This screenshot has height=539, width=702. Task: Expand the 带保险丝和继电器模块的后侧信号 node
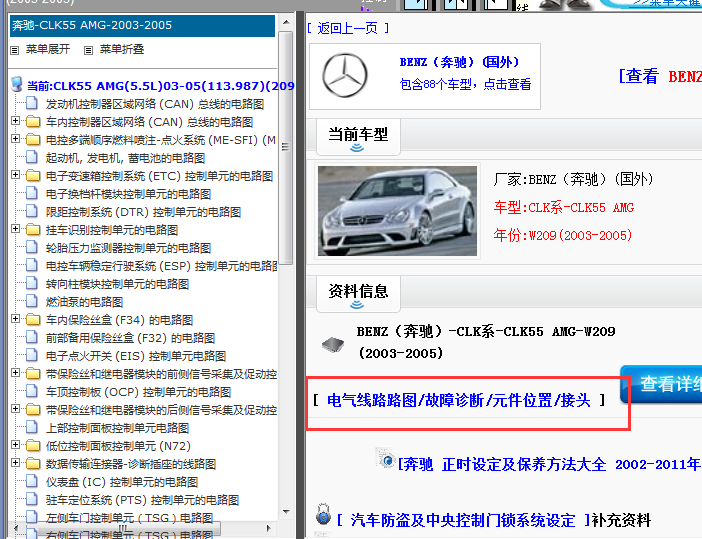[x=16, y=409]
